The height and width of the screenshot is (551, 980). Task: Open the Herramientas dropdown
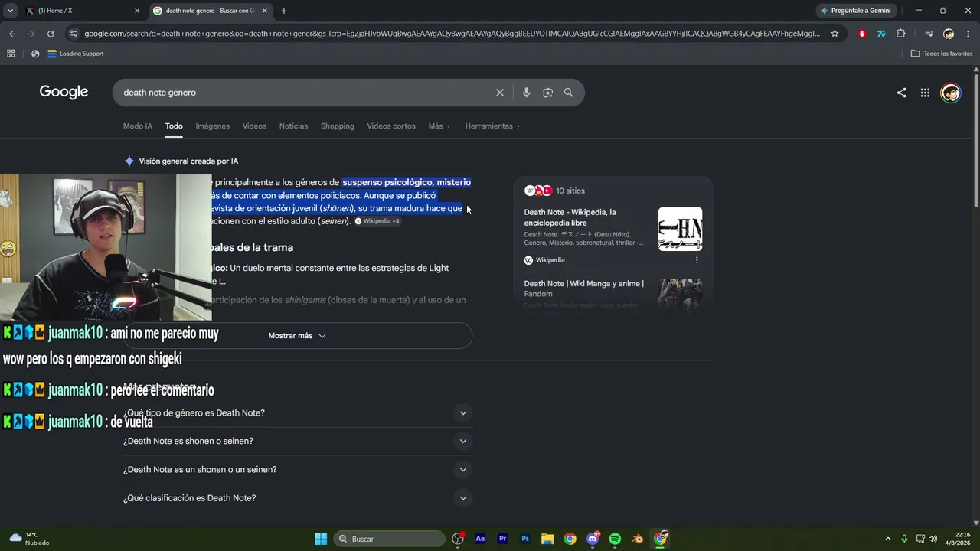pyautogui.click(x=492, y=126)
